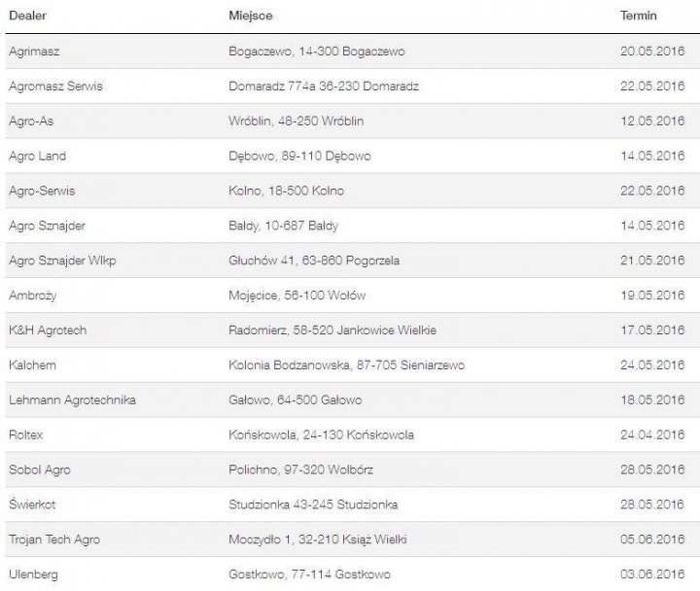Viewport: 700px width, 591px height.
Task: Select the Kalchem dealer cell
Action: point(30,365)
